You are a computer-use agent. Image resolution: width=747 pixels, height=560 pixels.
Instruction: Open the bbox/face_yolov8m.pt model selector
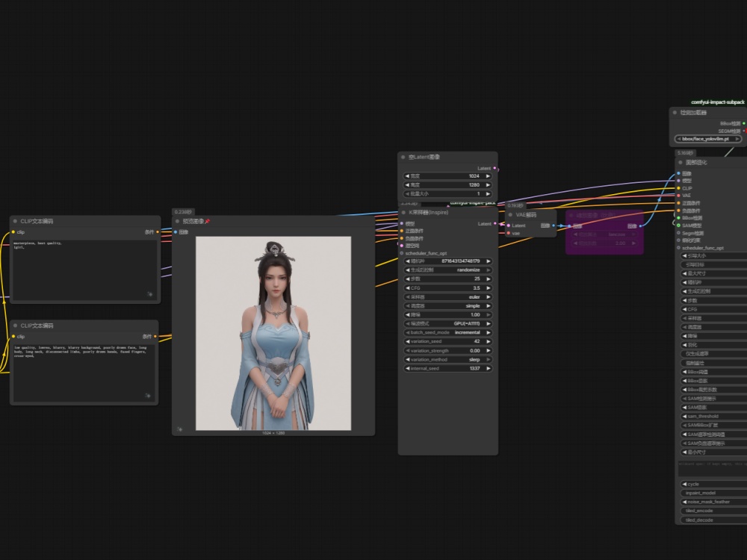click(708, 139)
